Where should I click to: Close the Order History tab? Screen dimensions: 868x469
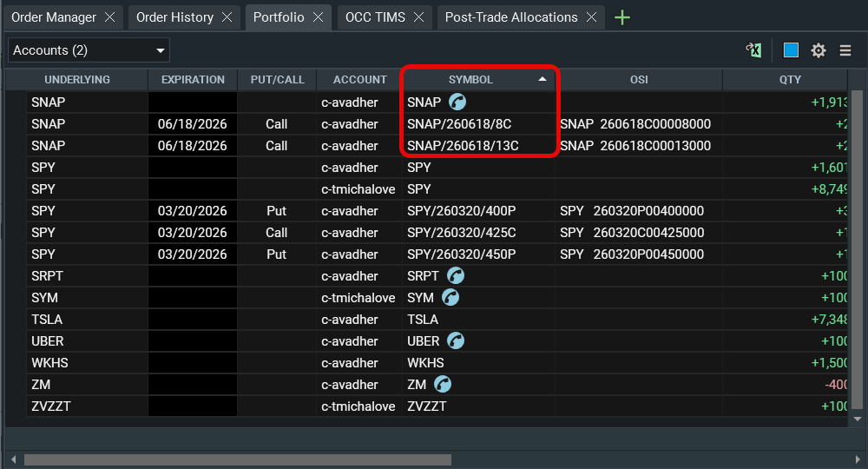(x=227, y=17)
